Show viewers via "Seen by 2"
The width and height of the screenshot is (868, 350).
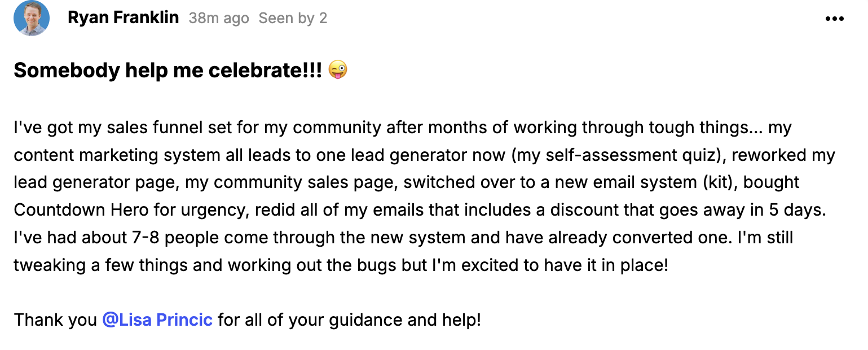point(293,19)
